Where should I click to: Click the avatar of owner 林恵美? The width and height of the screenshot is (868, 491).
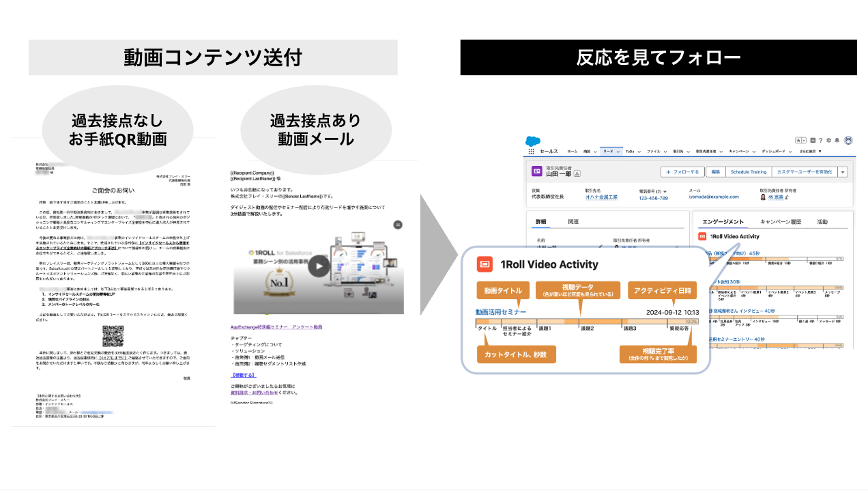click(x=762, y=196)
